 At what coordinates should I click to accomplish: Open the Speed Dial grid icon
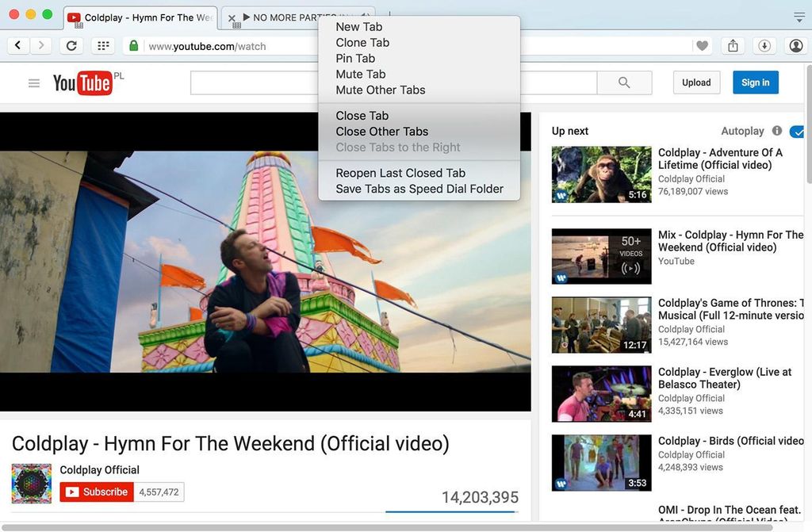[x=103, y=46]
